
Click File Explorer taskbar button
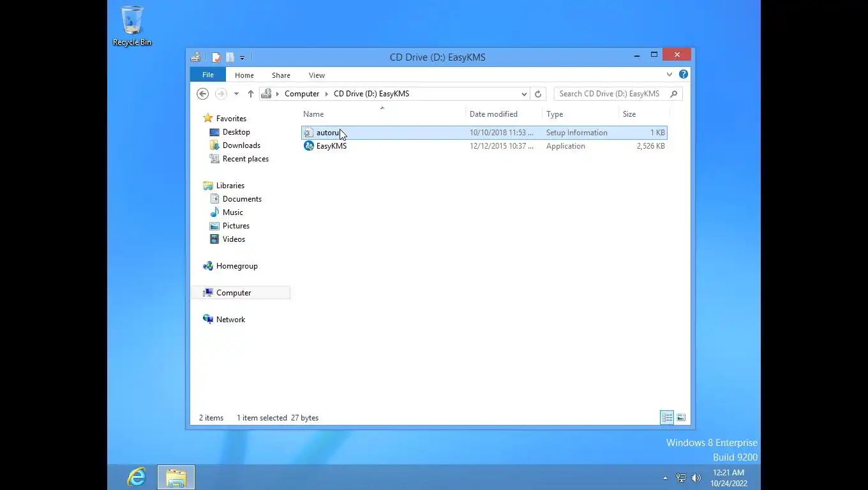176,477
